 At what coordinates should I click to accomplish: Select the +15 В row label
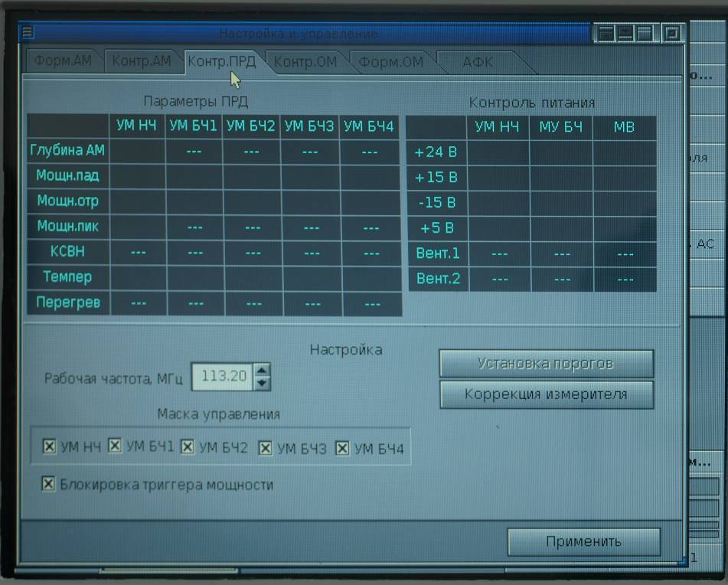[436, 177]
